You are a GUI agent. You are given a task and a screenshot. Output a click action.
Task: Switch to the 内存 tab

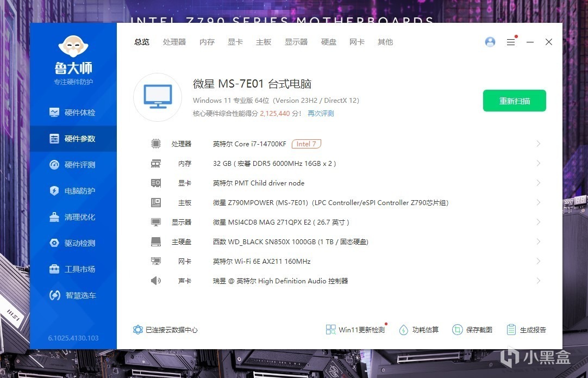207,42
